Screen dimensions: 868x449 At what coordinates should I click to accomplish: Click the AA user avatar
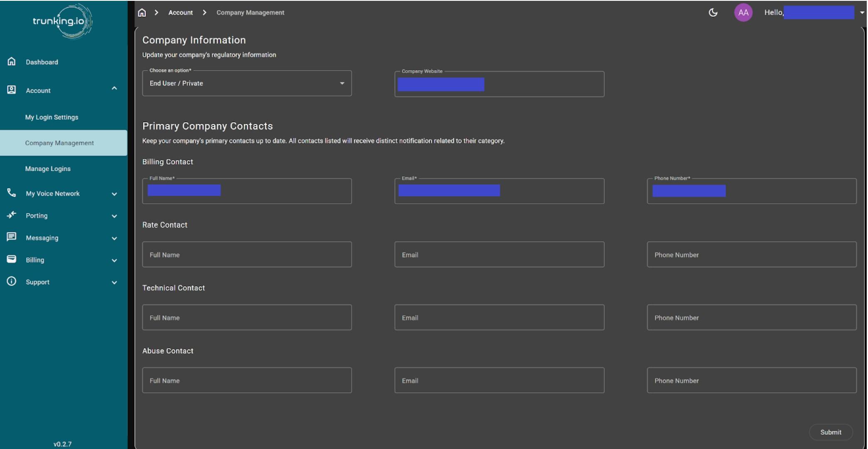tap(743, 12)
